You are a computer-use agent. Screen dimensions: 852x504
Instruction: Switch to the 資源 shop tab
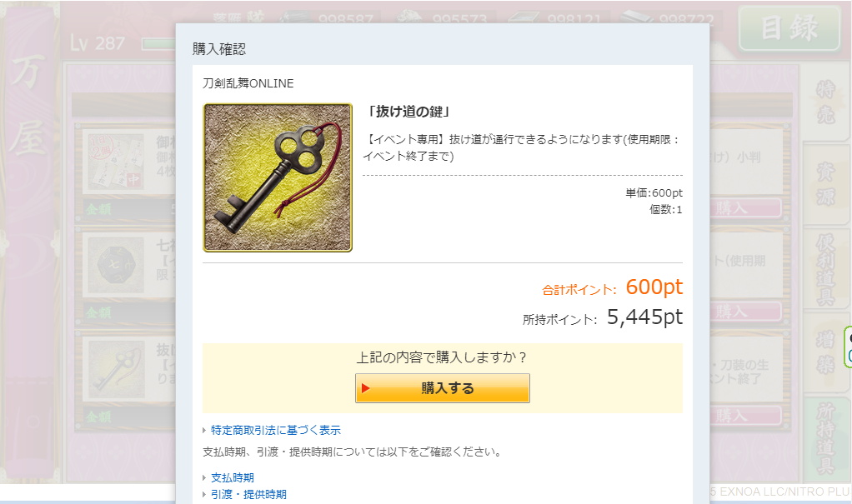click(x=825, y=185)
